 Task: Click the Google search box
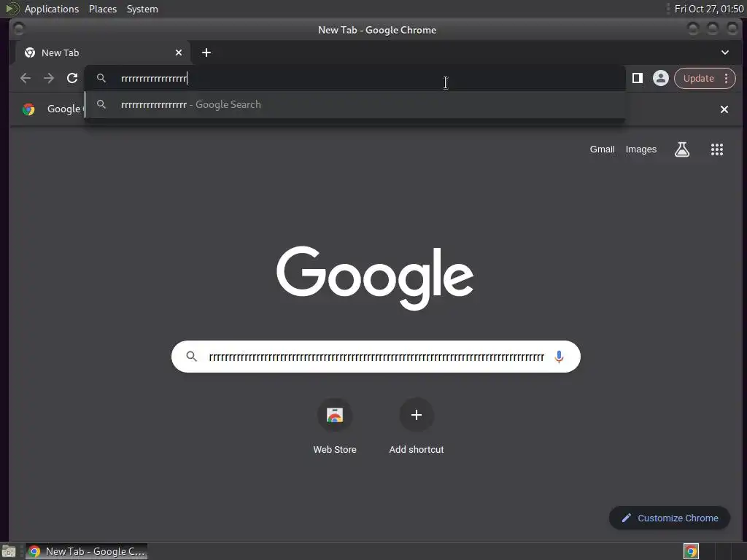(376, 357)
